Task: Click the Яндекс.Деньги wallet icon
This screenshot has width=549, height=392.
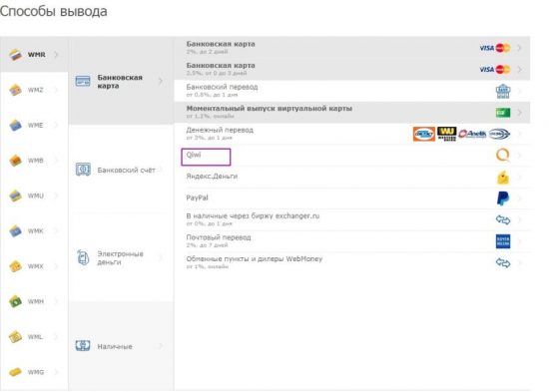Action: 503,178
